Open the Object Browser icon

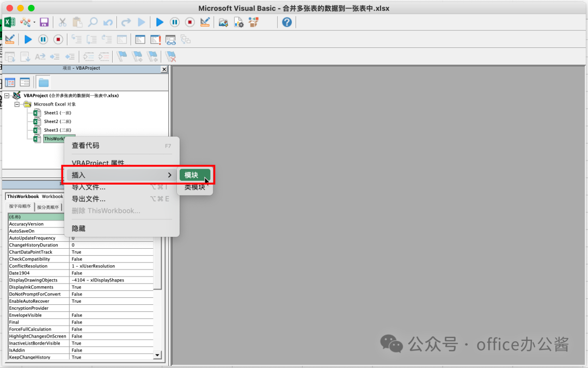254,22
